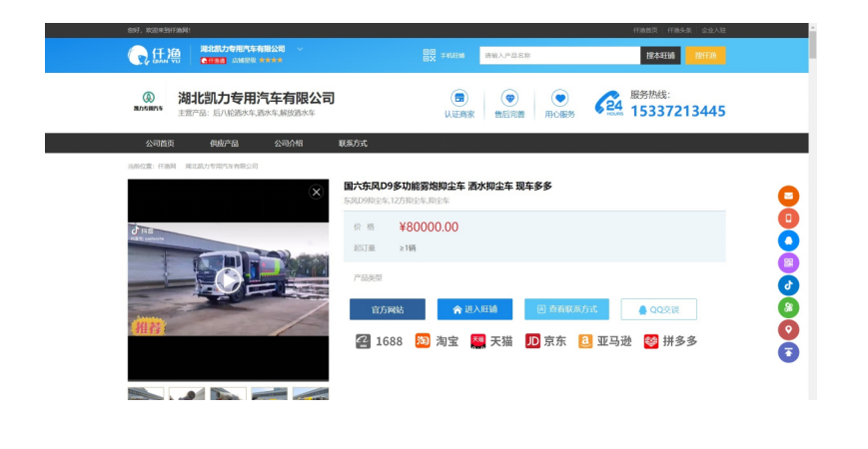Click the 仟渔 site logo

154,55
